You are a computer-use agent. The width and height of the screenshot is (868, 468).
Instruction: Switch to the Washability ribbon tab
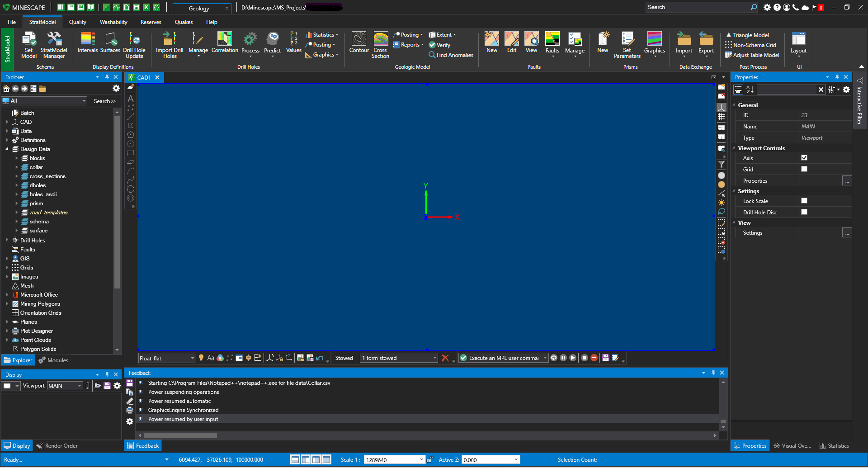coord(113,22)
